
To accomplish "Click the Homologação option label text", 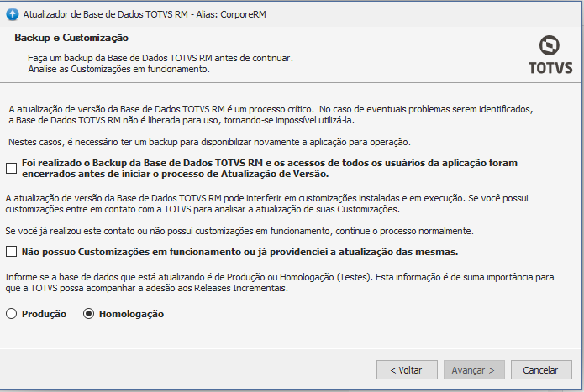I will 131,314.
